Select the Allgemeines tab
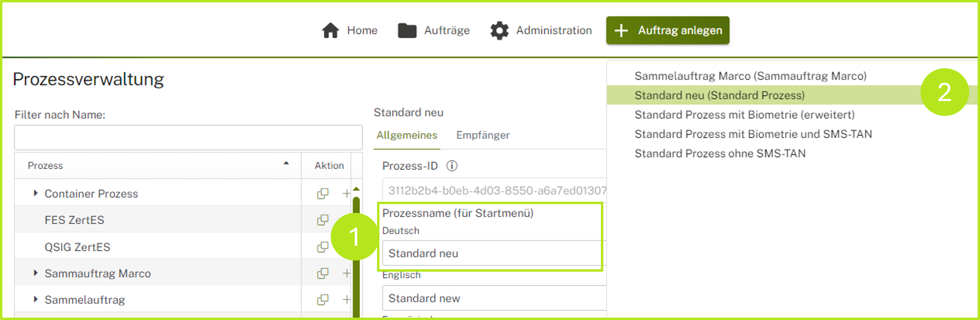980x320 pixels. click(x=407, y=135)
